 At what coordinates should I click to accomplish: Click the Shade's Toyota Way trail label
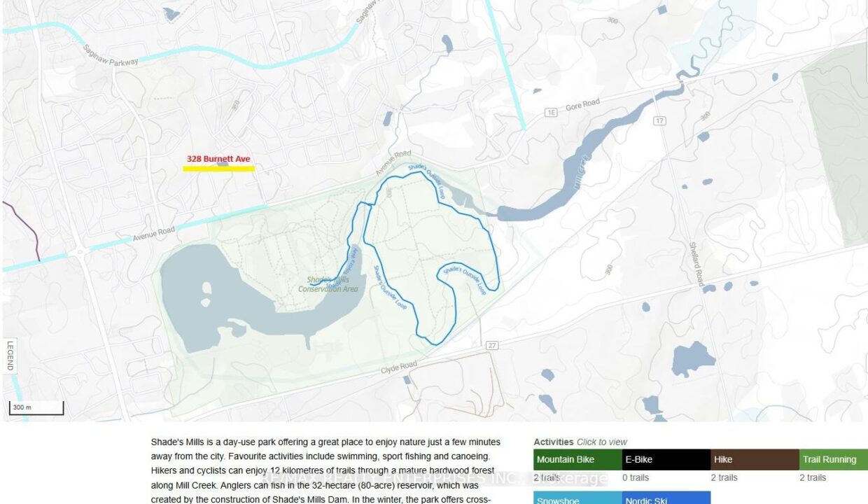pos(348,265)
